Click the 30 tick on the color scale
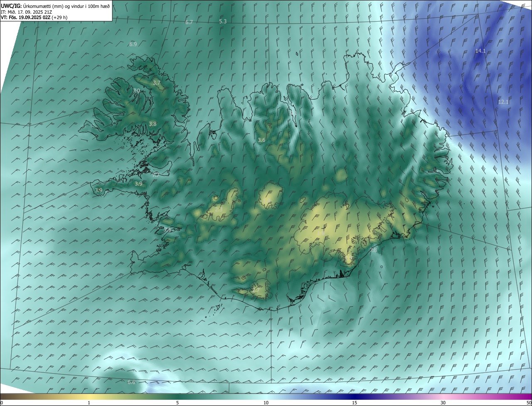The image size is (532, 406). coord(443,403)
